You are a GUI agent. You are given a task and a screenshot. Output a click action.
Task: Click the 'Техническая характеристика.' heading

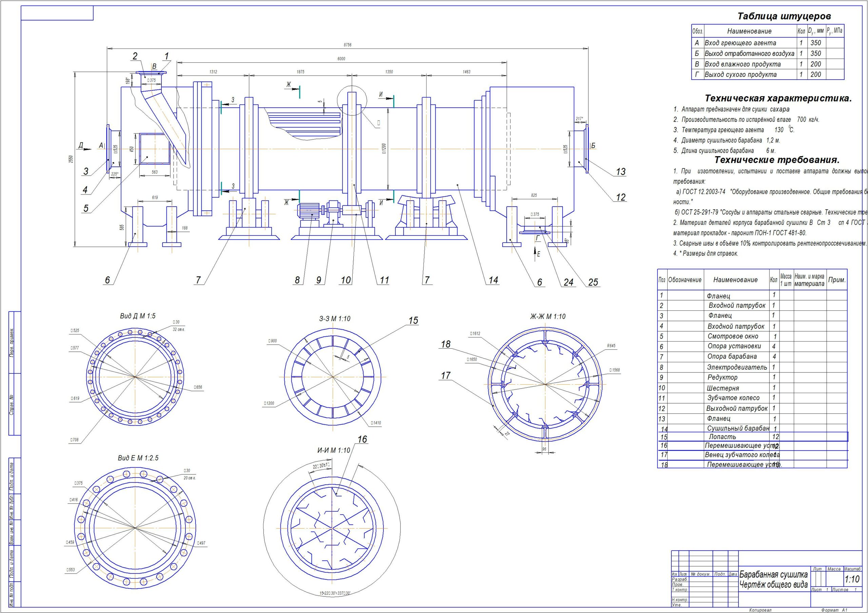click(x=778, y=98)
